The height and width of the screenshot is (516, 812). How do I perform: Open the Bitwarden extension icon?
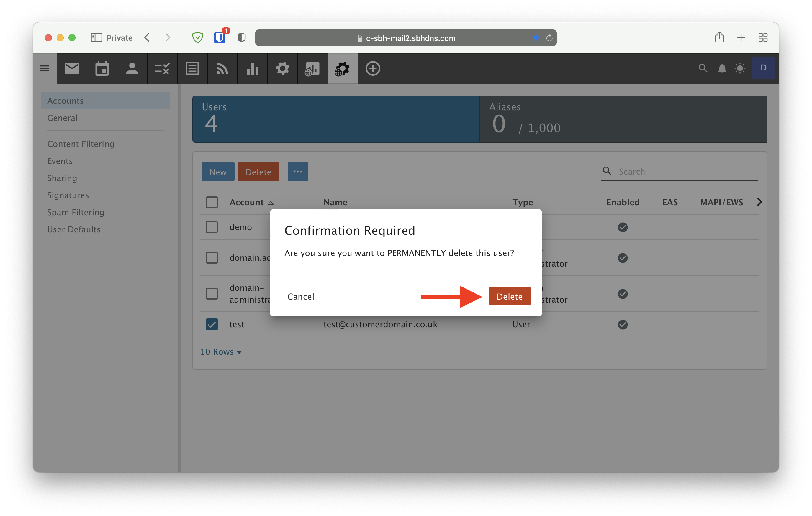pyautogui.click(x=220, y=37)
